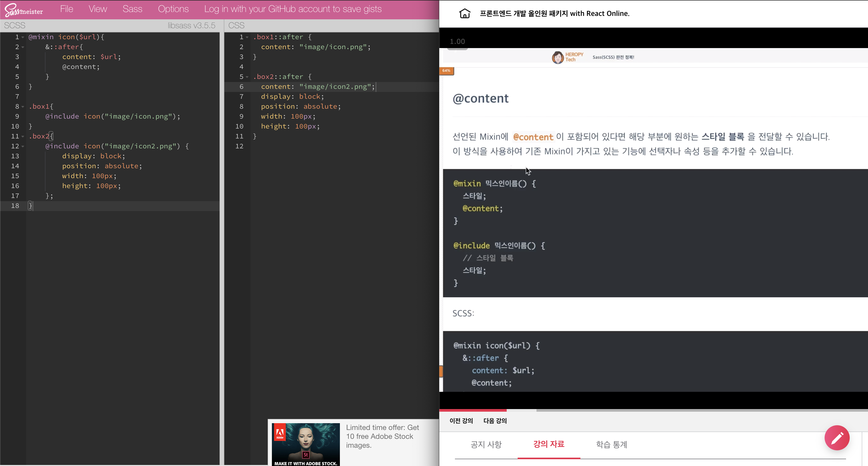Click GitHub login link to save gists
868x466 pixels.
pos(293,9)
